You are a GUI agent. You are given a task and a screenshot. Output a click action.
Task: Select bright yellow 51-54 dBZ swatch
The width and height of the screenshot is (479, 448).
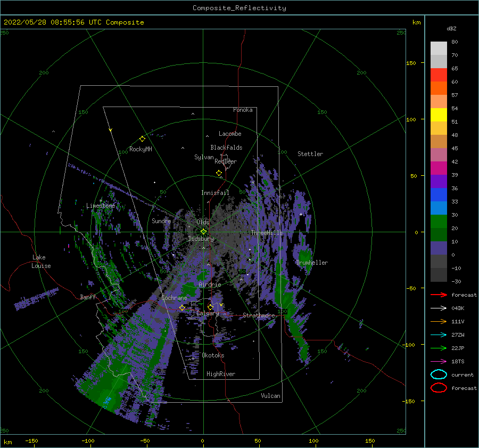coord(439,115)
